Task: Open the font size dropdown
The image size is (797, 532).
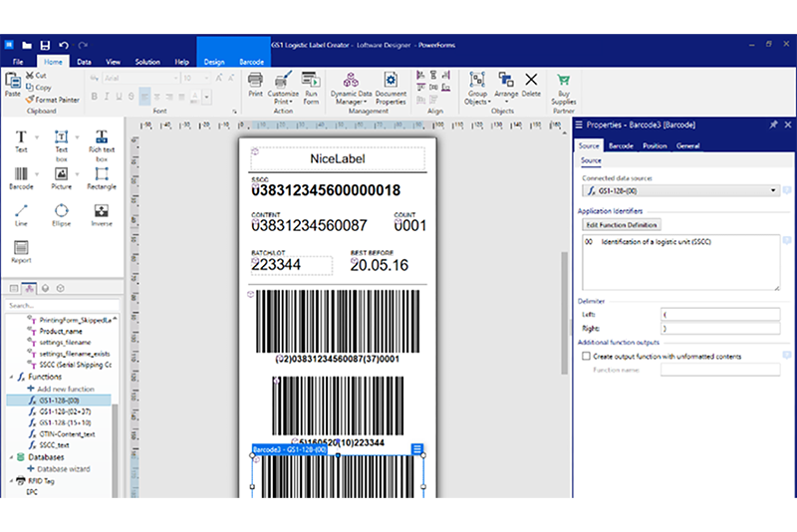Action: [x=206, y=78]
